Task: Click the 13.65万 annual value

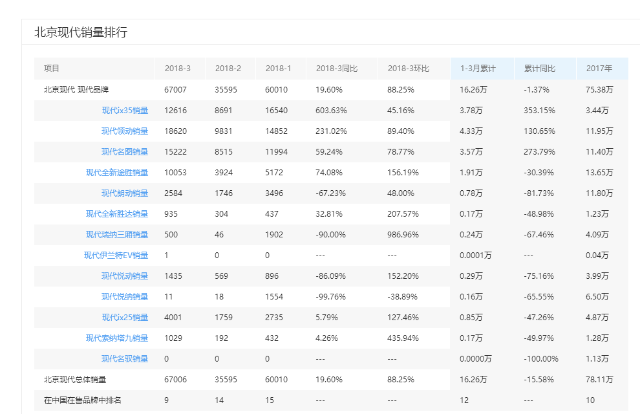Action: (x=599, y=172)
